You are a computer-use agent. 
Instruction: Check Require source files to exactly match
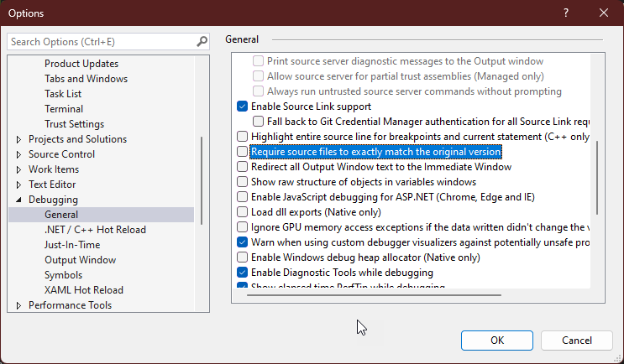[242, 152]
